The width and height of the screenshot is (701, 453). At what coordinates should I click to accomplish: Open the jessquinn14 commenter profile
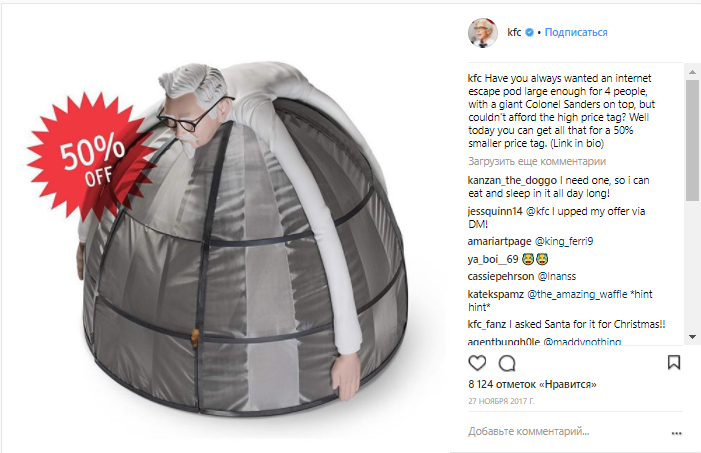pos(495,211)
